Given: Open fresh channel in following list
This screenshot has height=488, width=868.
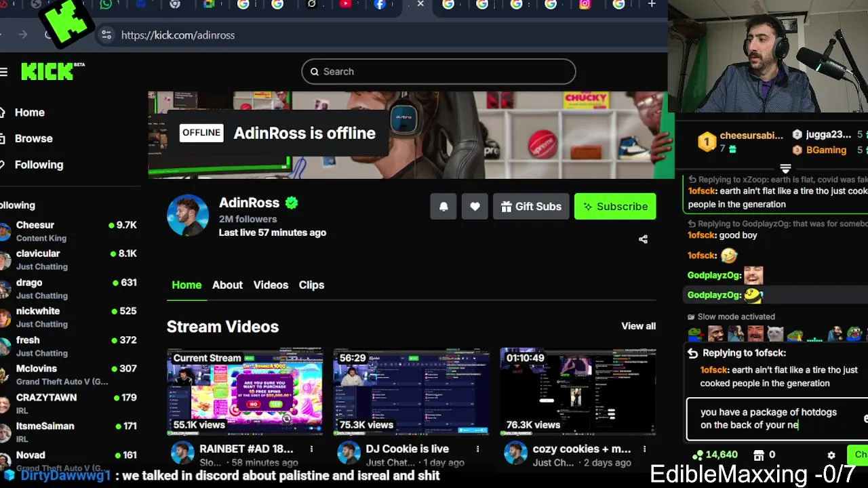Looking at the screenshot, I should (68, 346).
